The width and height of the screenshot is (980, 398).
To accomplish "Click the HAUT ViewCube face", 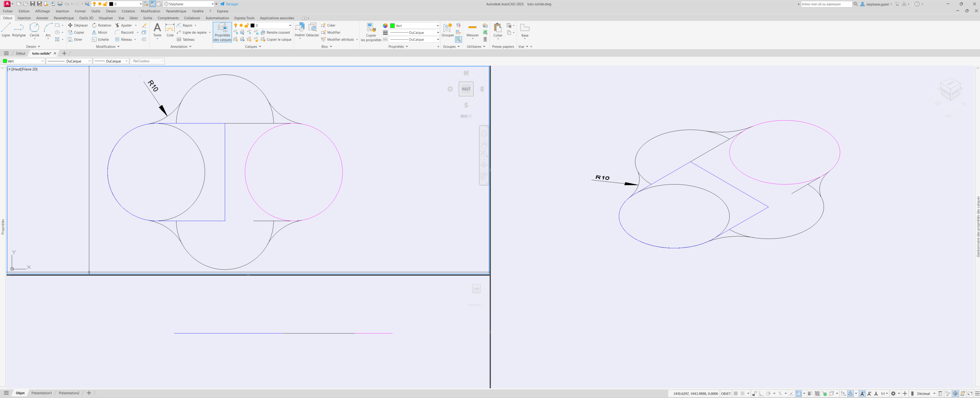I will coord(466,89).
